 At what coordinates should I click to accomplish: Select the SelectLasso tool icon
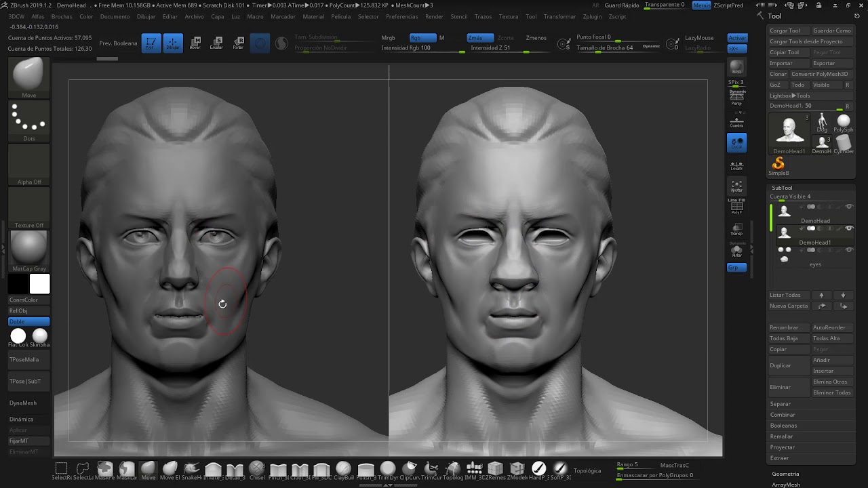tap(83, 470)
